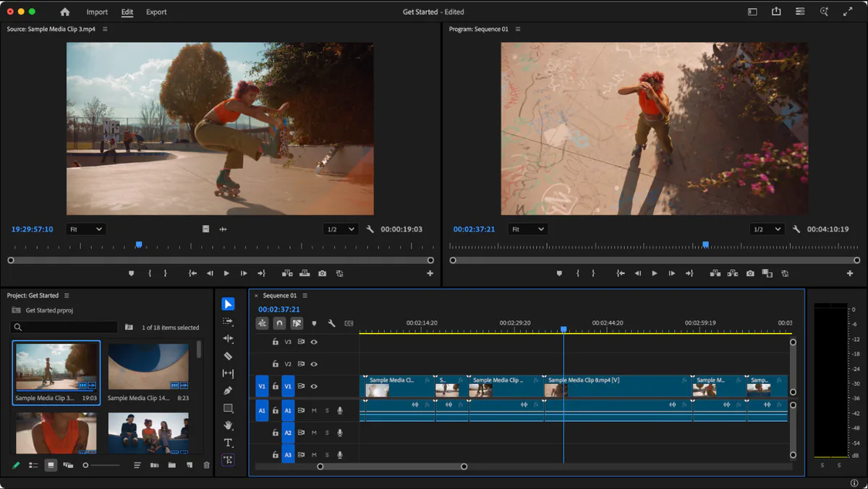This screenshot has height=489, width=868.
Task: Add a marker in the Program monitor
Action: pyautogui.click(x=560, y=273)
